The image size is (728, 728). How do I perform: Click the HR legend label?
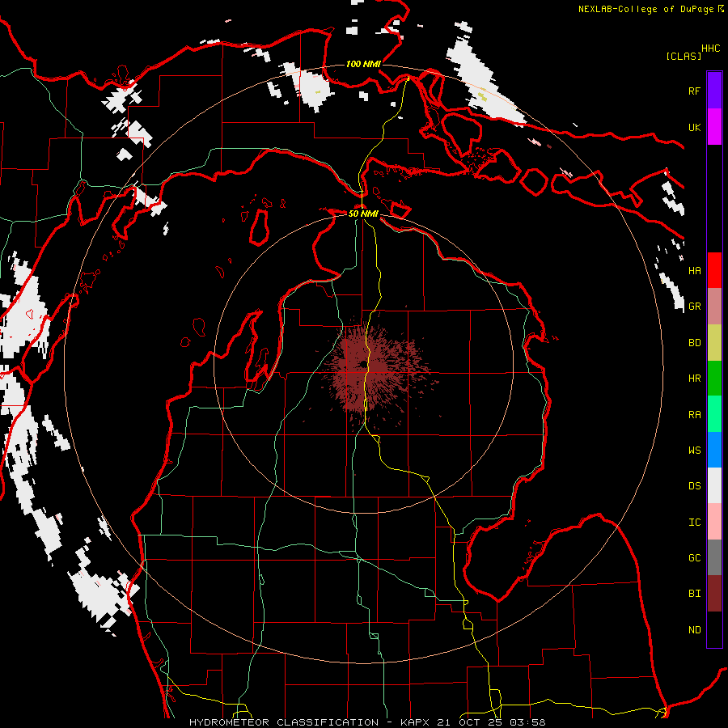click(695, 379)
